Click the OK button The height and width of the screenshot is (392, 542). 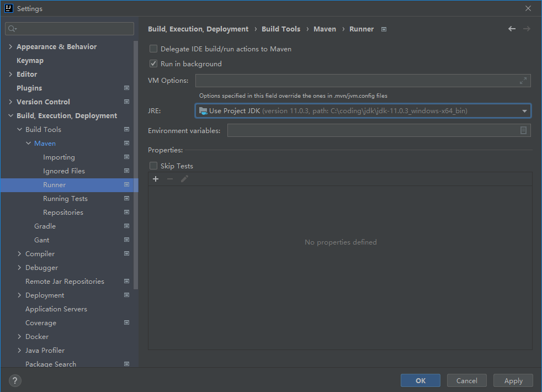[420, 380]
